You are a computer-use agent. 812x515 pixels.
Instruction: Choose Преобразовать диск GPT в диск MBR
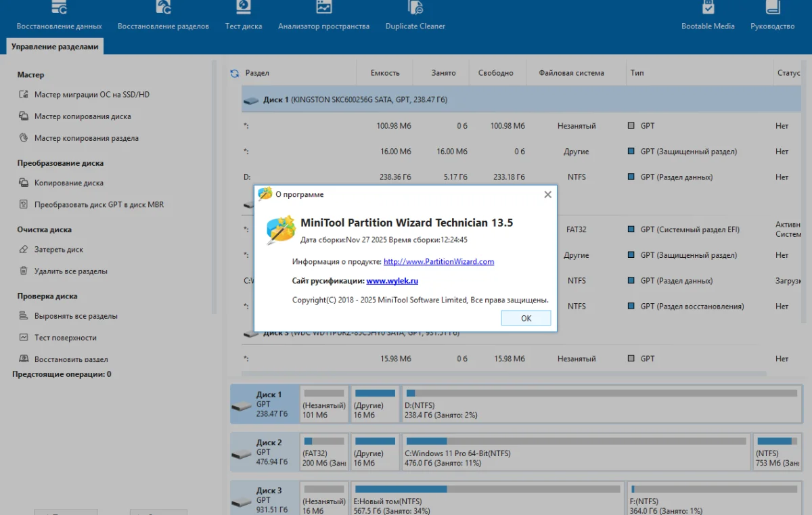coord(99,204)
